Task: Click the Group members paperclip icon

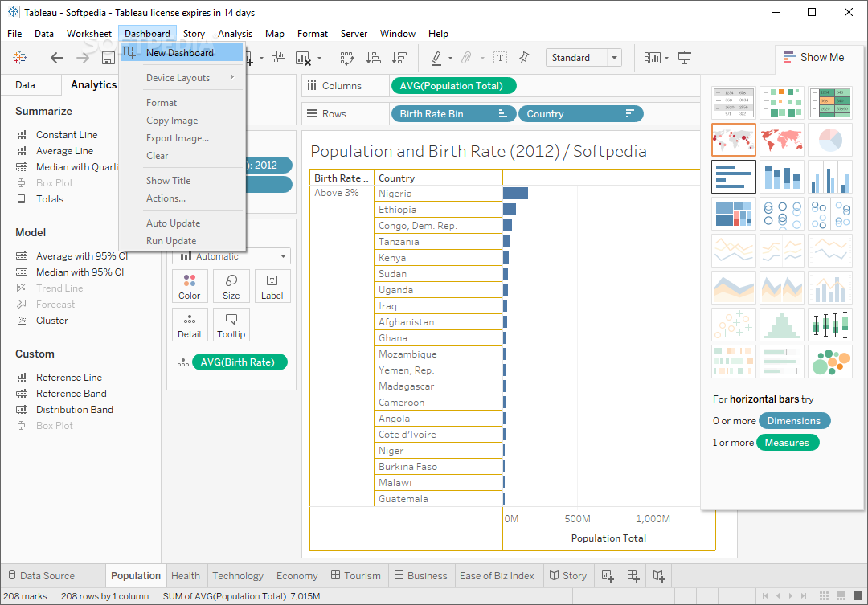Action: pos(466,58)
